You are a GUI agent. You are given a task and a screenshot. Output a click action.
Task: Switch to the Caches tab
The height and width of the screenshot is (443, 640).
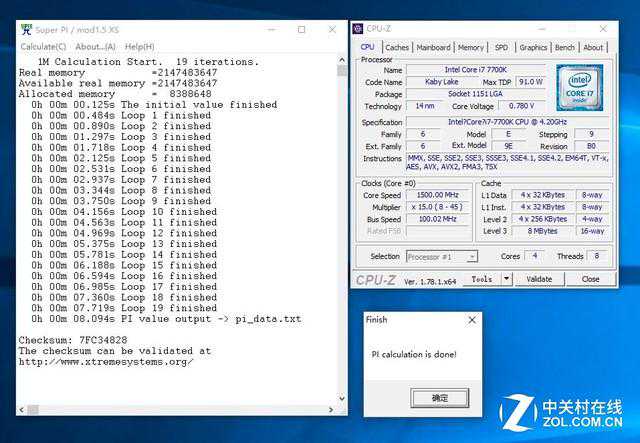(x=397, y=47)
